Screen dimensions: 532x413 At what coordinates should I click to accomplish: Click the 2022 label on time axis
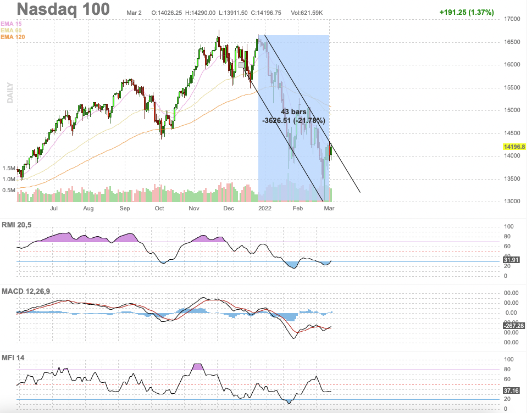tap(265, 208)
